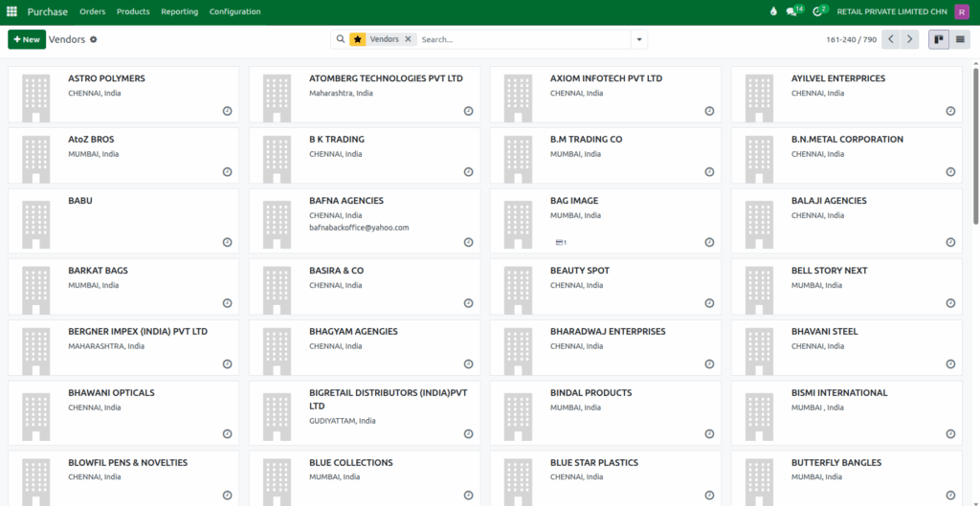Expand the search options dropdown arrow
980x506 pixels.
coord(639,39)
